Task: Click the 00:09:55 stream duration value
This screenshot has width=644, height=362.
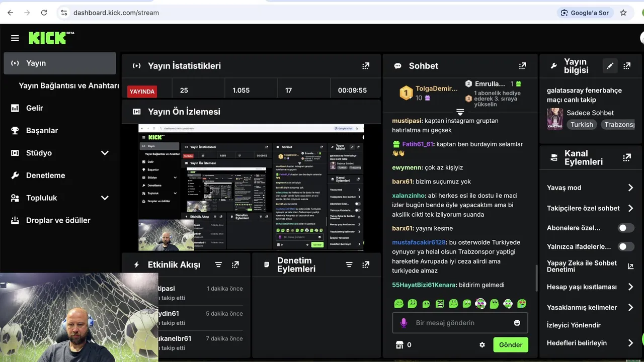Action: 352,90
